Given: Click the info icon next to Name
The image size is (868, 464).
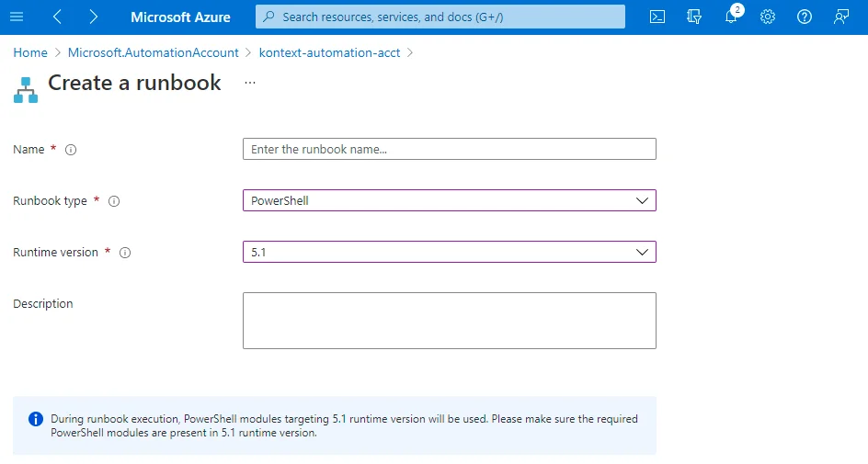Looking at the screenshot, I should 71,150.
